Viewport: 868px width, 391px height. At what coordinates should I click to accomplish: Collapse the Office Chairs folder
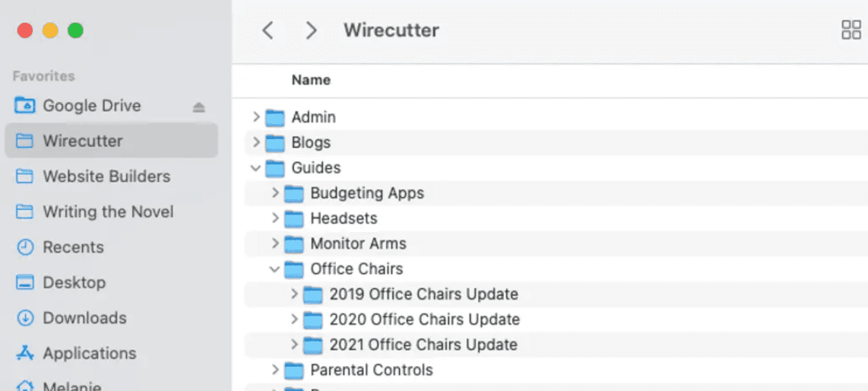[274, 269]
